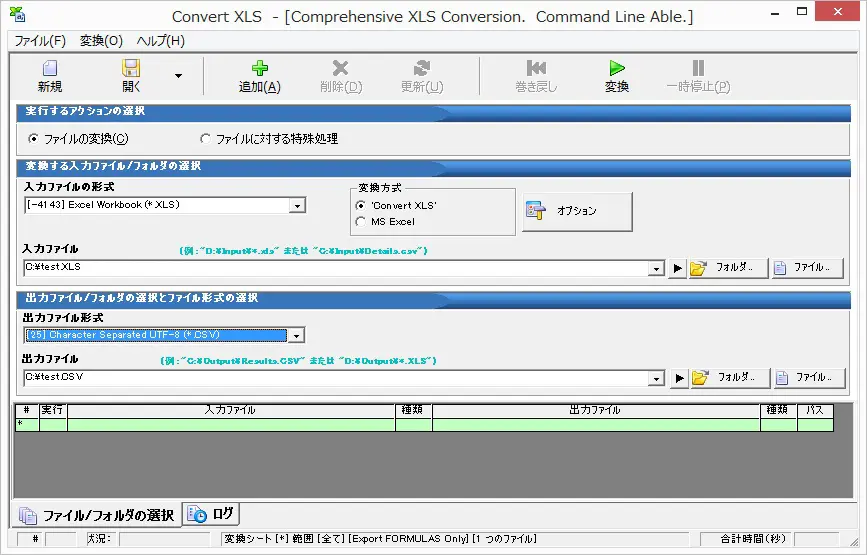Image resolution: width=867 pixels, height=555 pixels.
Task: Click the green plus 追加 icon
Action: [259, 69]
